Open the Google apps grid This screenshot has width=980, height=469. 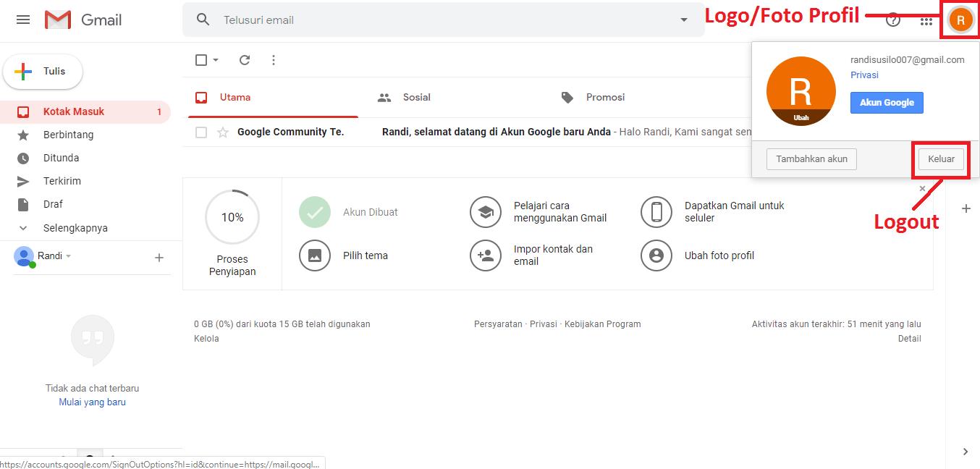pyautogui.click(x=926, y=21)
